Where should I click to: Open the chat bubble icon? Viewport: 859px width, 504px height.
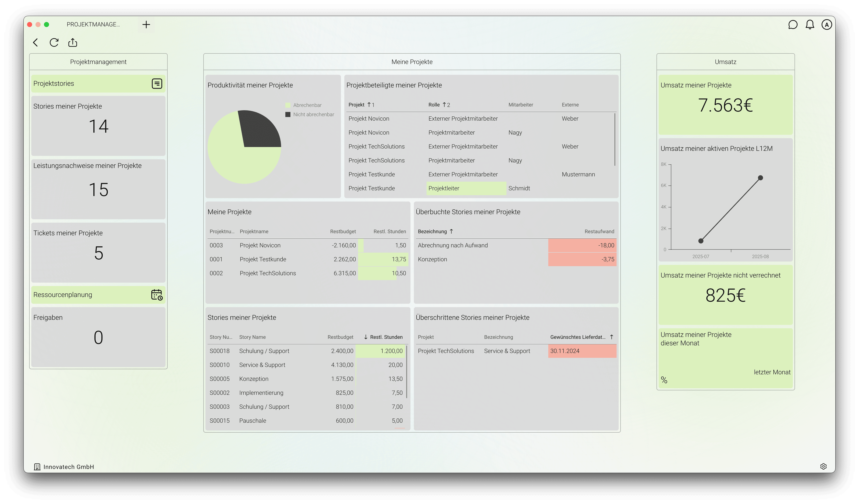click(x=793, y=25)
